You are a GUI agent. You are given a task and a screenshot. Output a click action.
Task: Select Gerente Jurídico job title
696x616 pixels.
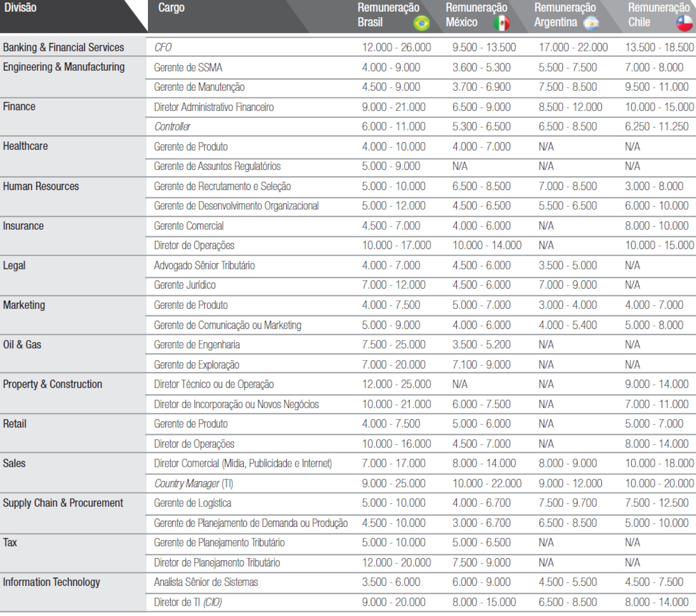pos(185,285)
